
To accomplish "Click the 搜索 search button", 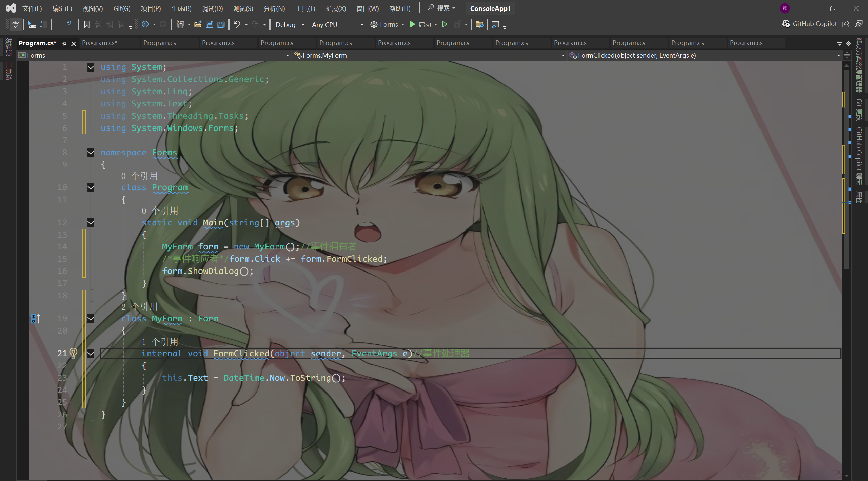I will [442, 8].
